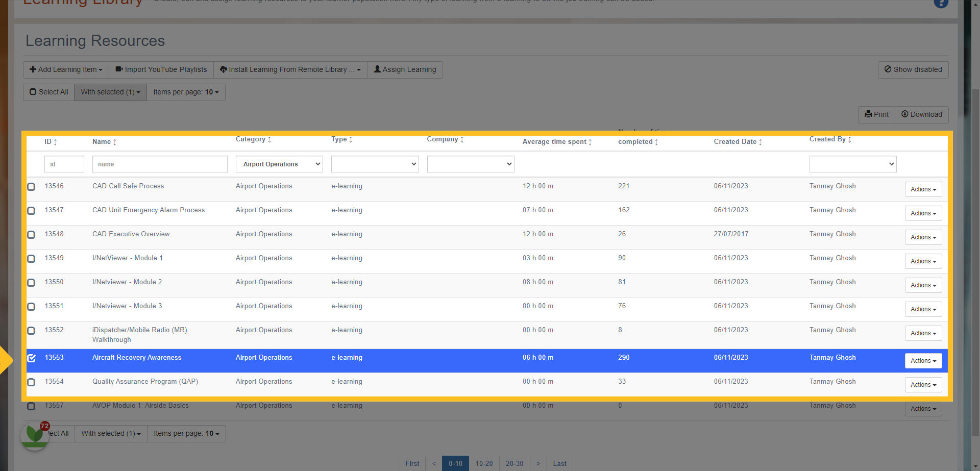980x471 pixels.
Task: Sort by Created Date arrow
Action: point(761,142)
